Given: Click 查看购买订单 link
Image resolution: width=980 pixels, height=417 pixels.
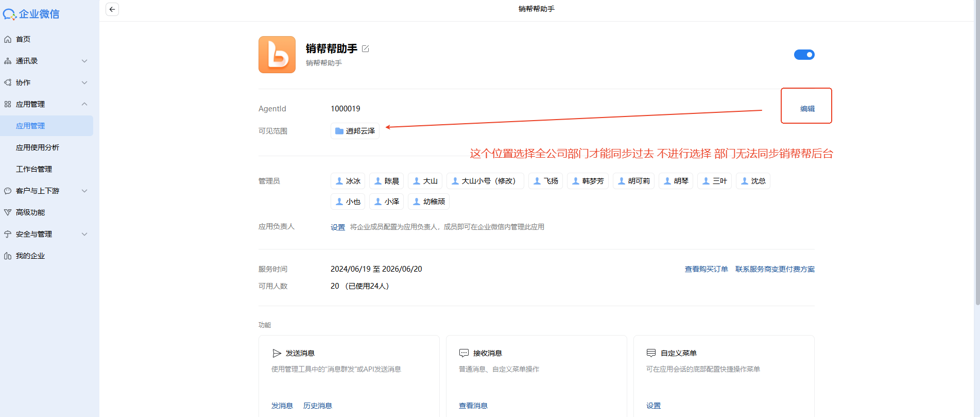Looking at the screenshot, I should tap(706, 269).
